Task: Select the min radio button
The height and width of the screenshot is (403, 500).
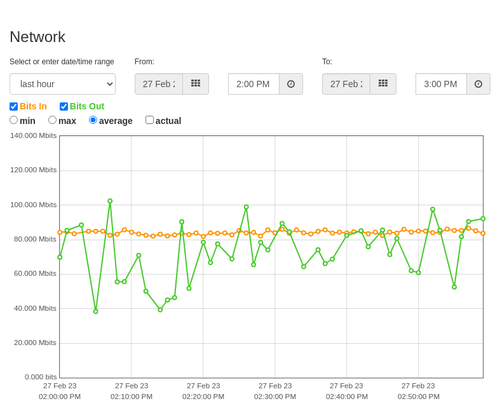Action: pos(14,120)
